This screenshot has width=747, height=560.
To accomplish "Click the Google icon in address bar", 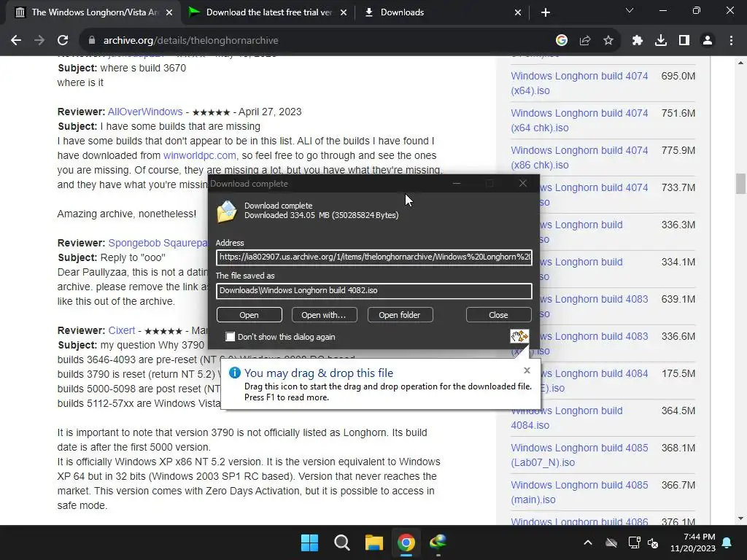I will click(562, 41).
